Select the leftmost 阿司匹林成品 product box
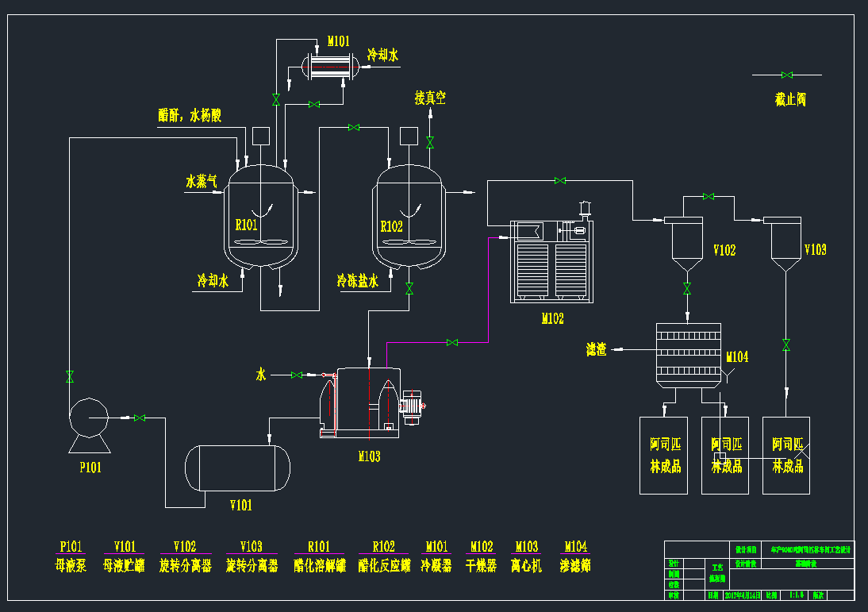 [x=664, y=455]
